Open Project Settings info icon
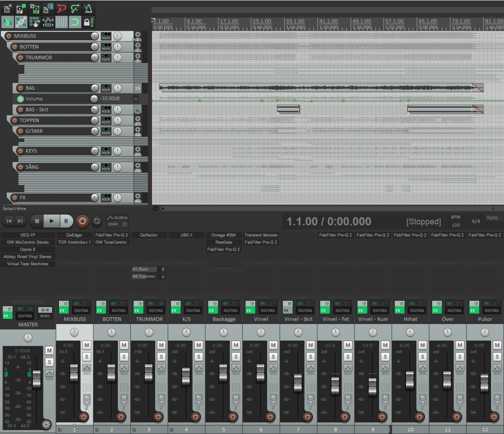This screenshot has height=434, width=504. coord(48,8)
